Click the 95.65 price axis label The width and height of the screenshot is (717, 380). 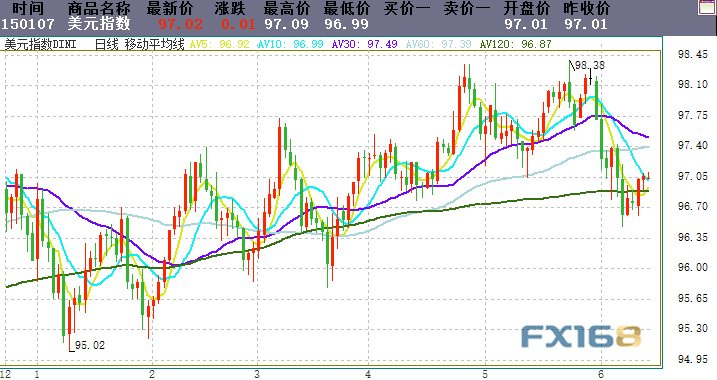[x=693, y=298]
